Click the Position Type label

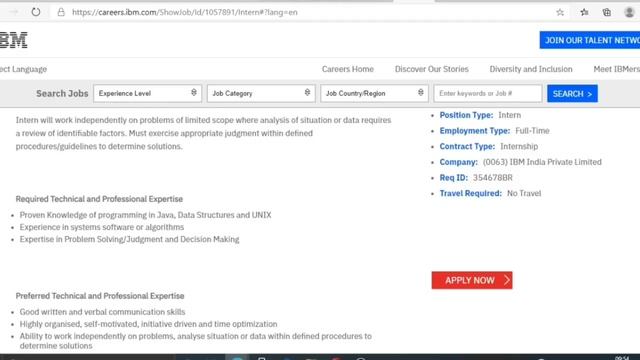(466, 115)
